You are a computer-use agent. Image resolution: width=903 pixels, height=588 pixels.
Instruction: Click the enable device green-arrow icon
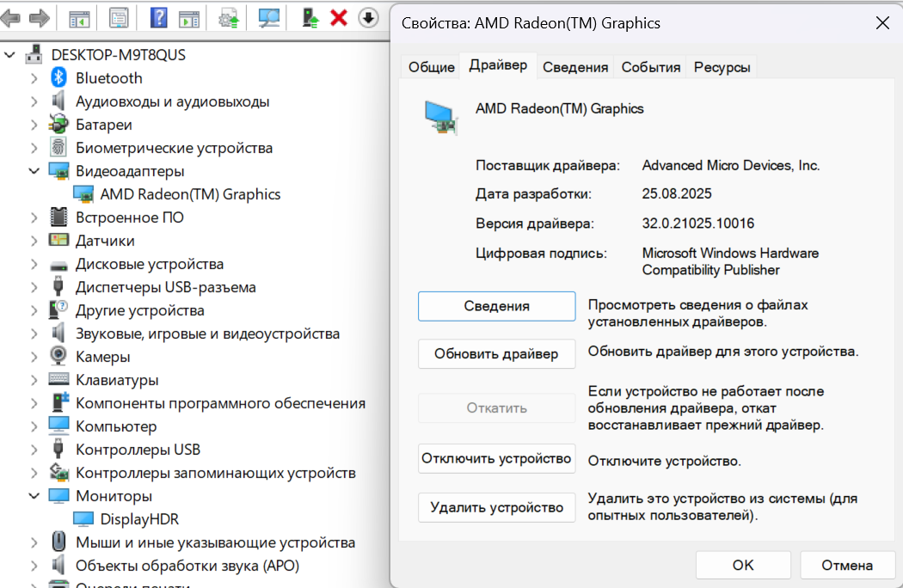[x=310, y=18]
